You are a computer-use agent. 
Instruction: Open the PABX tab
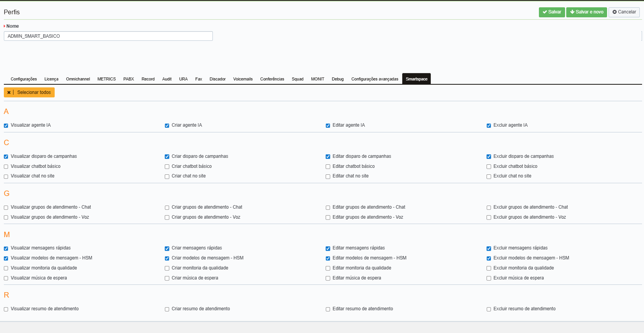[x=129, y=79]
